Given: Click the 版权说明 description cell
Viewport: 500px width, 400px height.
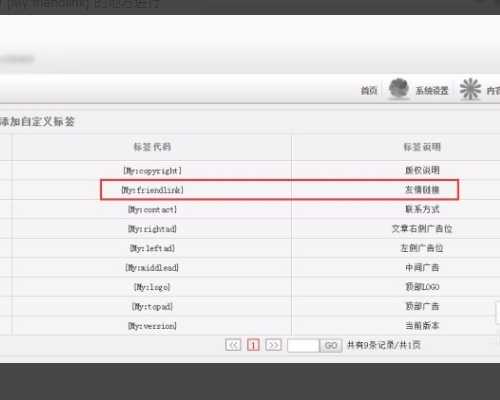Looking at the screenshot, I should (422, 170).
